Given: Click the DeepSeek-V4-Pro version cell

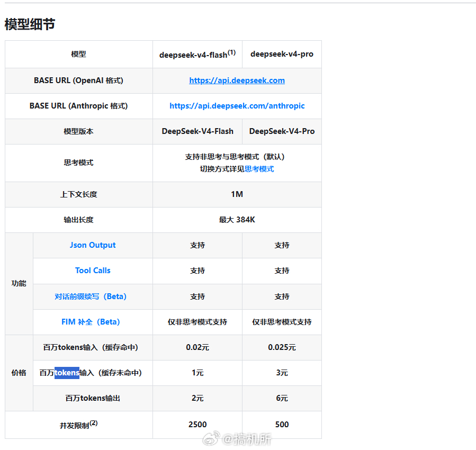Looking at the screenshot, I should (282, 131).
